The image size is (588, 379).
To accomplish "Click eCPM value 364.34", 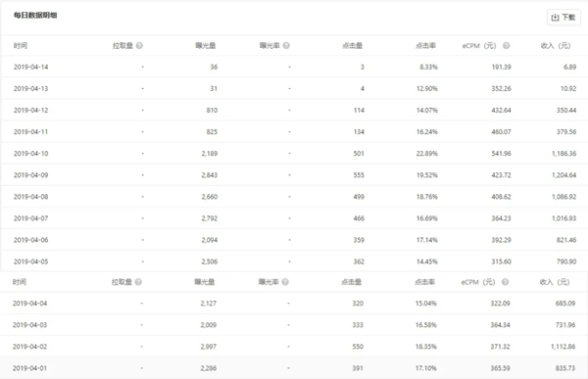I will [500, 325].
